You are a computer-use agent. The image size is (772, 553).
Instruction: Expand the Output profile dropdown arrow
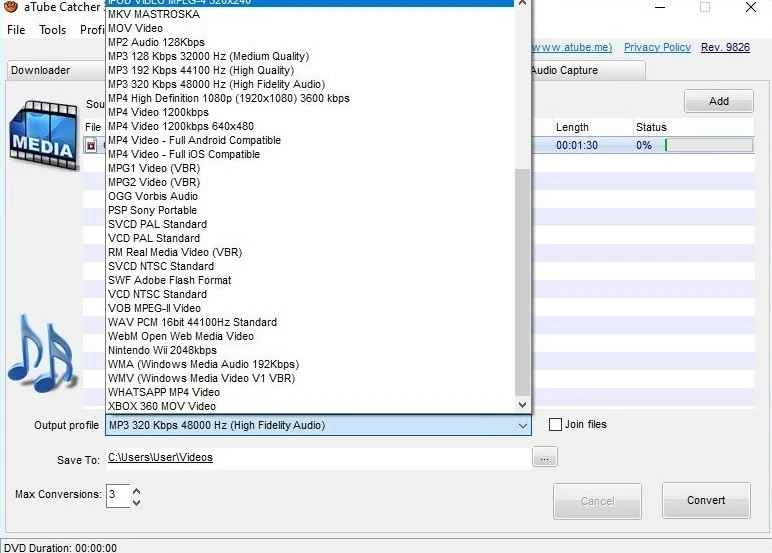coord(522,425)
